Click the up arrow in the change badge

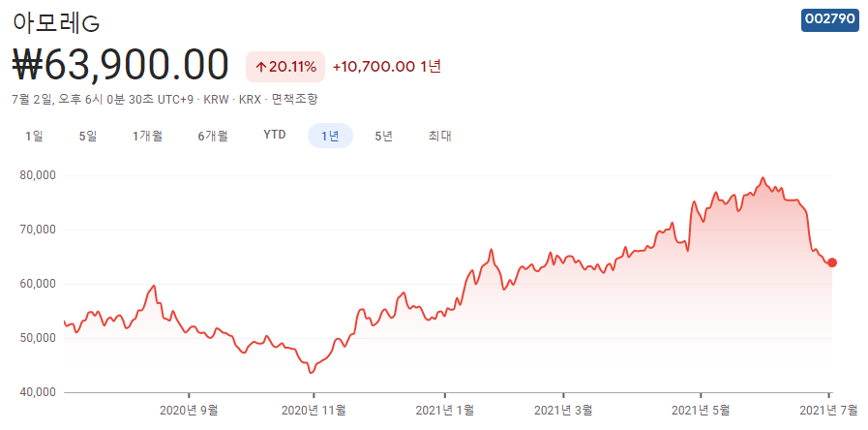pyautogui.click(x=261, y=67)
